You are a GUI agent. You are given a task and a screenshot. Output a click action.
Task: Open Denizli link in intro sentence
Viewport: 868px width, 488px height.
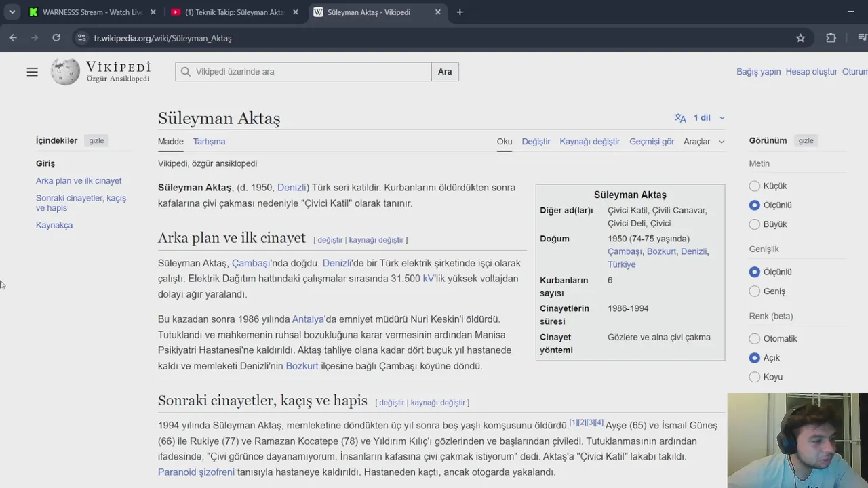pyautogui.click(x=292, y=188)
